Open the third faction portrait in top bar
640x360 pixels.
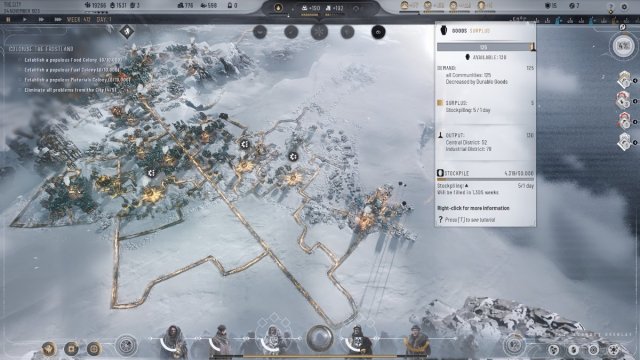(453, 5)
